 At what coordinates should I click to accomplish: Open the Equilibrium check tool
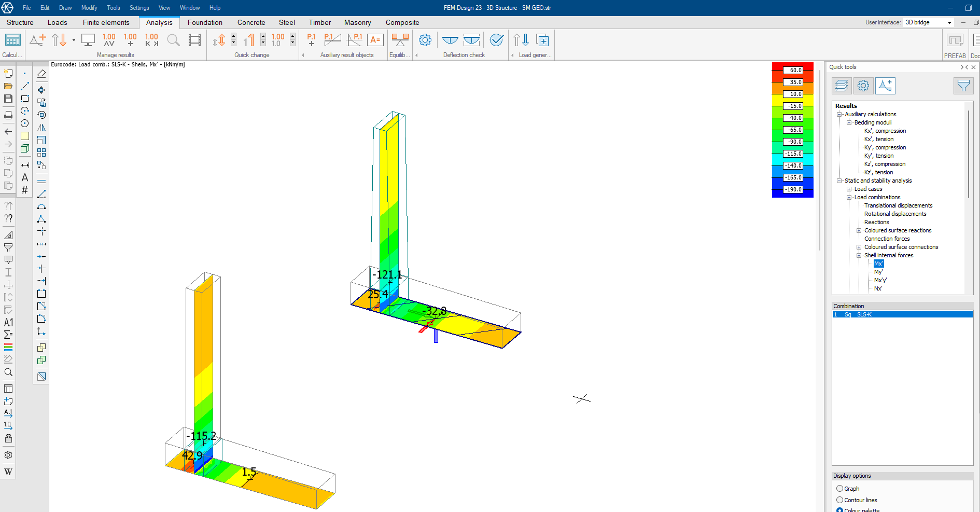[400, 40]
